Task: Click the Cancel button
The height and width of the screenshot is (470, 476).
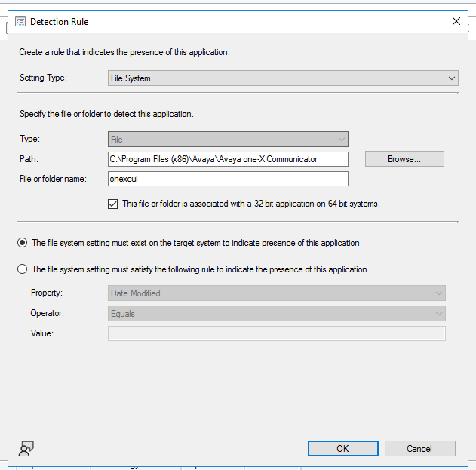Action: (x=420, y=448)
